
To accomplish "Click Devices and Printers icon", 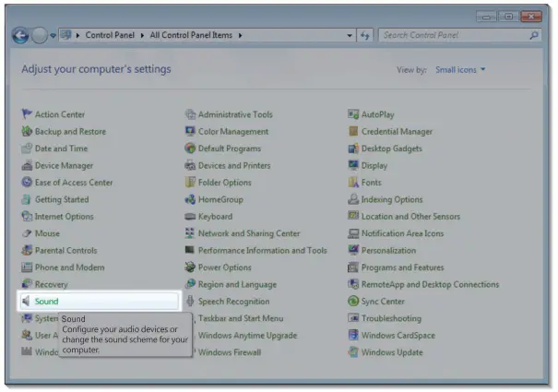I will (190, 165).
